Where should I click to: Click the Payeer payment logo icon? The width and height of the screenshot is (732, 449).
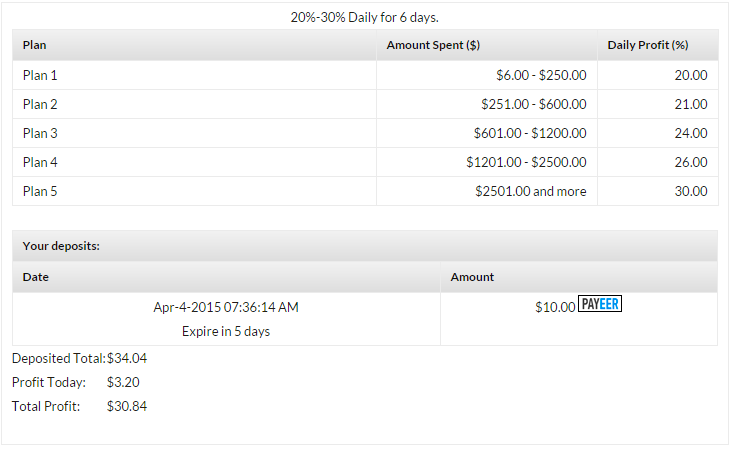600,305
